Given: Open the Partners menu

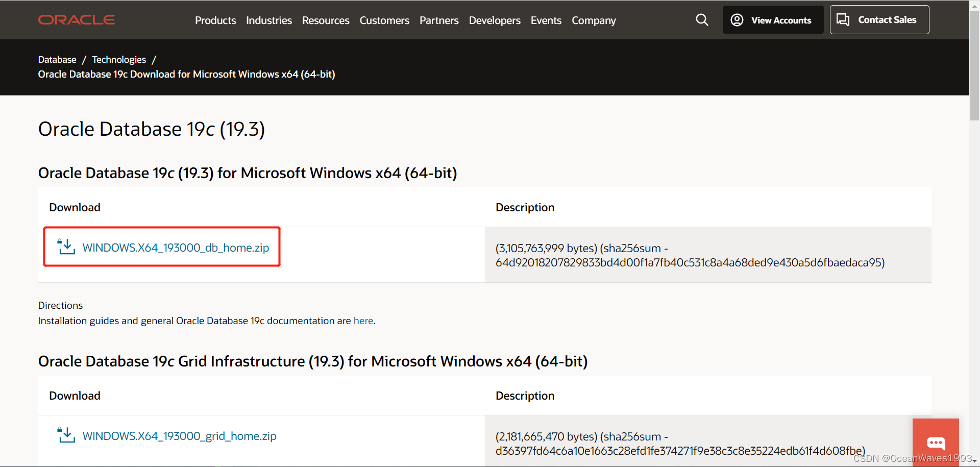Looking at the screenshot, I should (439, 20).
